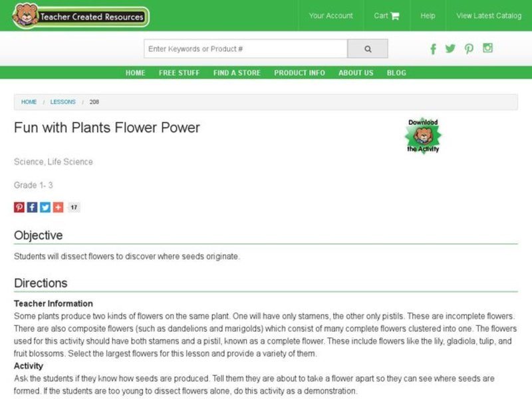Click the Download the Activity graphic
This screenshot has height=399, width=532.
424,135
